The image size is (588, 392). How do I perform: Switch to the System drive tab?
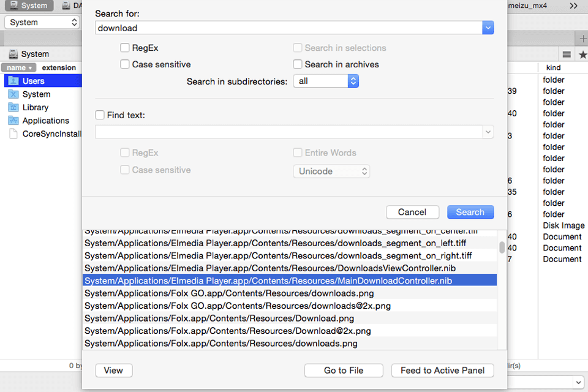28,6
